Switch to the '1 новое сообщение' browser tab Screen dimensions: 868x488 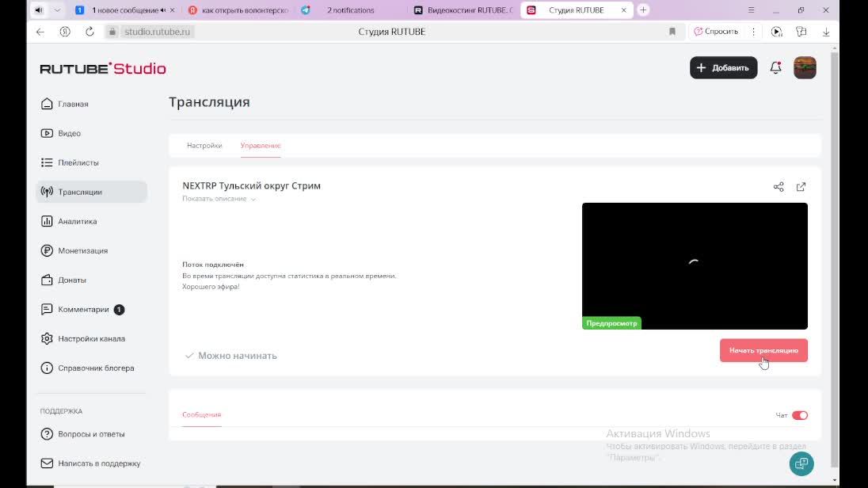125,10
